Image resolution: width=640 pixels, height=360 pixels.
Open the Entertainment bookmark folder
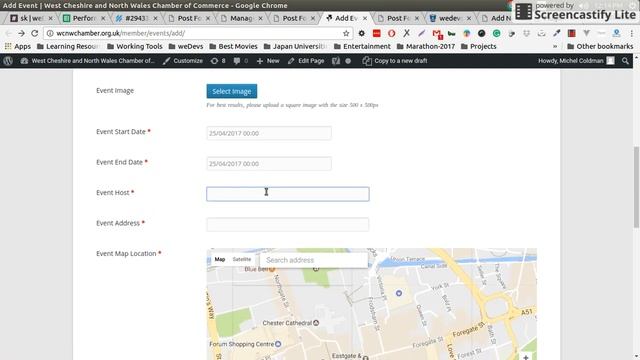click(362, 47)
